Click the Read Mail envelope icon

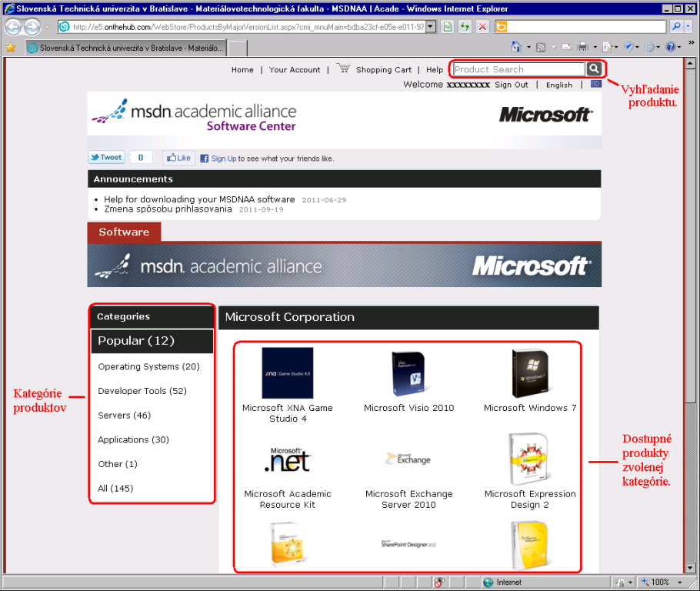(x=566, y=47)
